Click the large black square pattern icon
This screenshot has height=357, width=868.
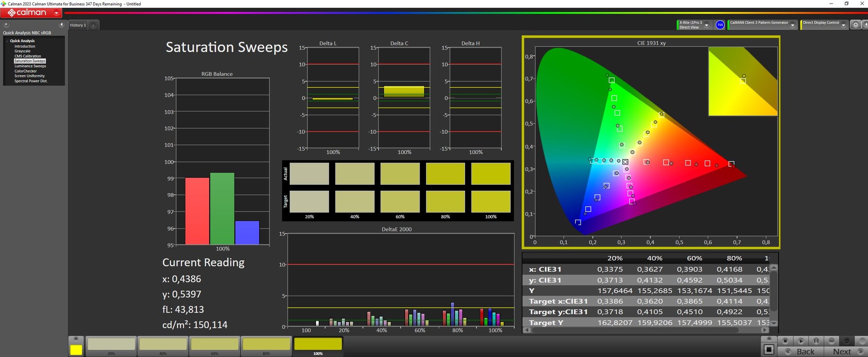769,349
